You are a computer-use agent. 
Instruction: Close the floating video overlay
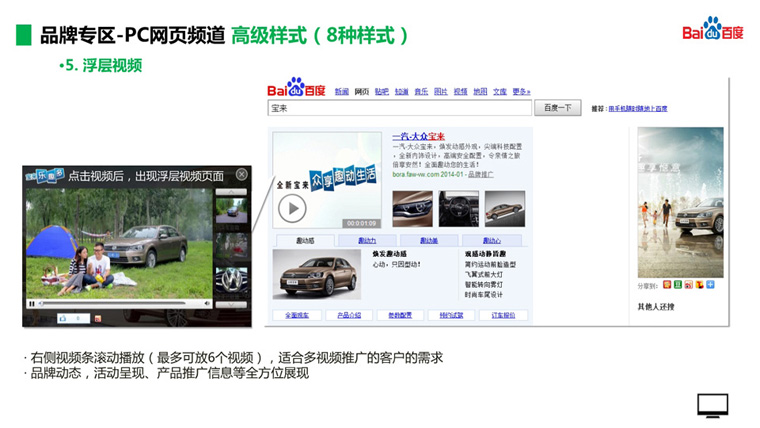click(241, 174)
